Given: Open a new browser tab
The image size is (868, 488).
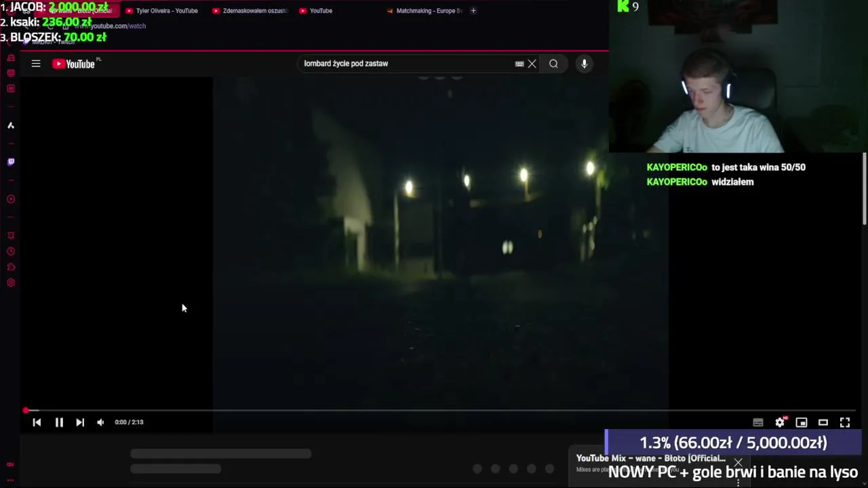Looking at the screenshot, I should (473, 11).
